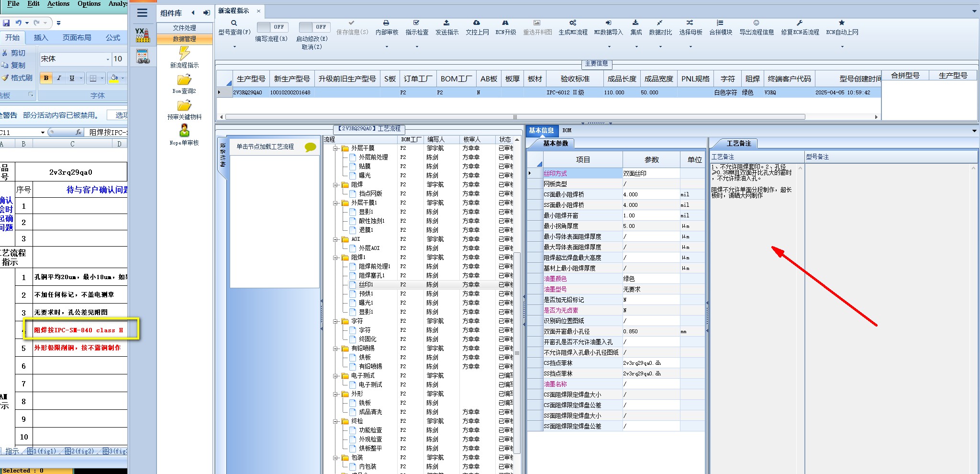This screenshot has height=474, width=980.
Task: Click the save icon in spreadsheet window
Action: [6, 23]
